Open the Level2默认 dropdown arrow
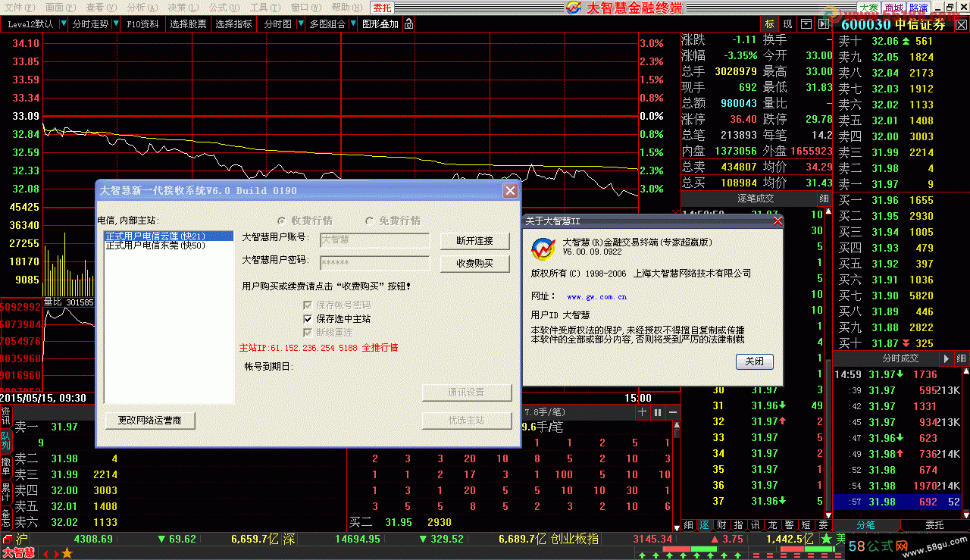Image resolution: width=970 pixels, height=560 pixels. tap(62, 24)
